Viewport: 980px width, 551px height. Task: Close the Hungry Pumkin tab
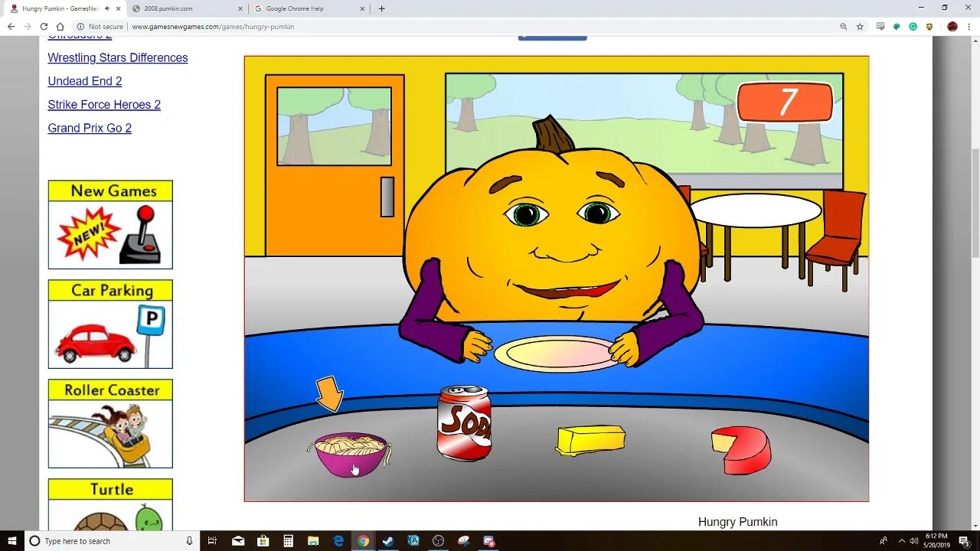[x=118, y=8]
